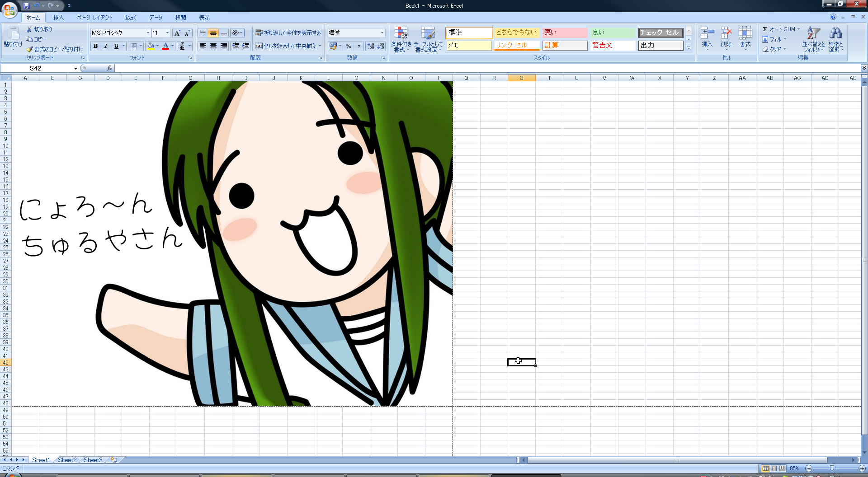Apply the メモ cell style
This screenshot has width=868, height=477.
[x=469, y=46]
